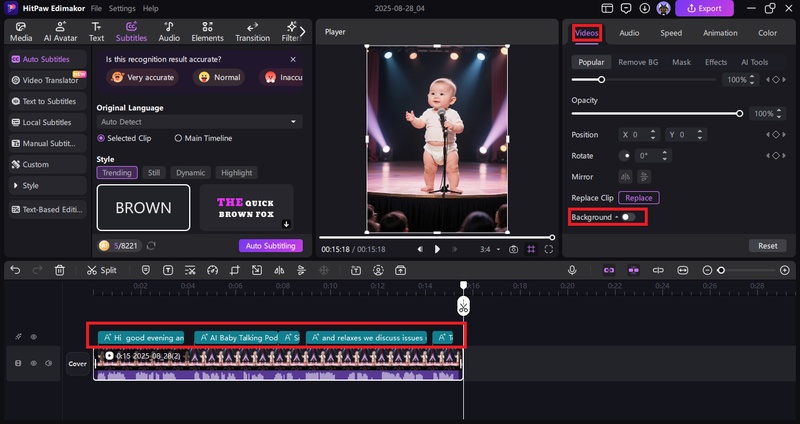Rate the recognition as Very accurate
Image resolution: width=800 pixels, height=424 pixels.
coord(142,78)
